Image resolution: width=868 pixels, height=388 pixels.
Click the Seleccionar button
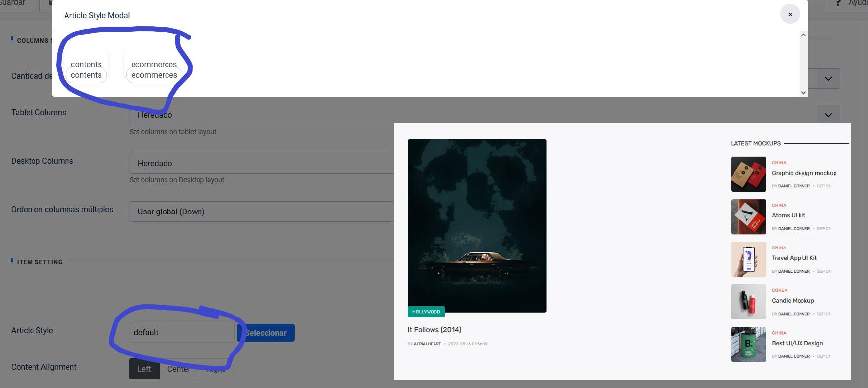[266, 333]
